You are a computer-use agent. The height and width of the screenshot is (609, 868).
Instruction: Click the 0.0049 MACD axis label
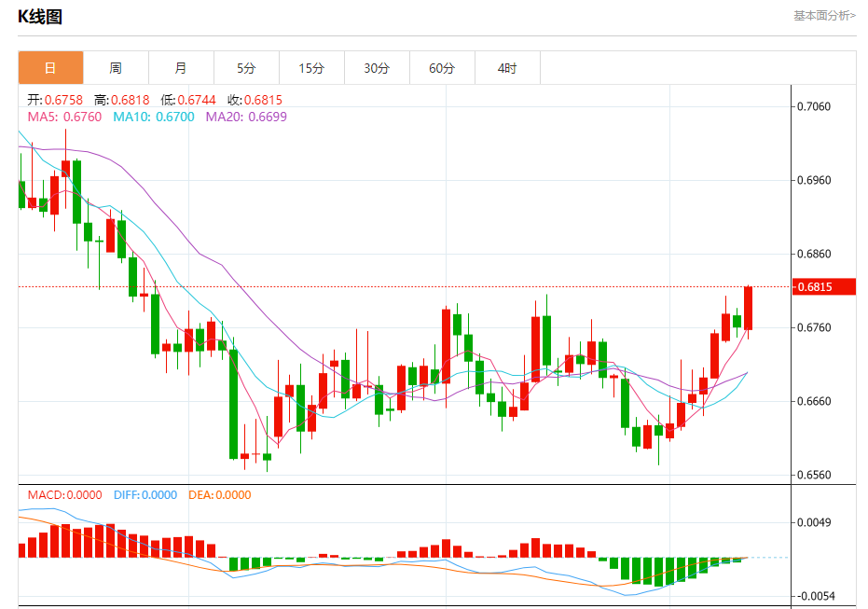click(x=814, y=522)
